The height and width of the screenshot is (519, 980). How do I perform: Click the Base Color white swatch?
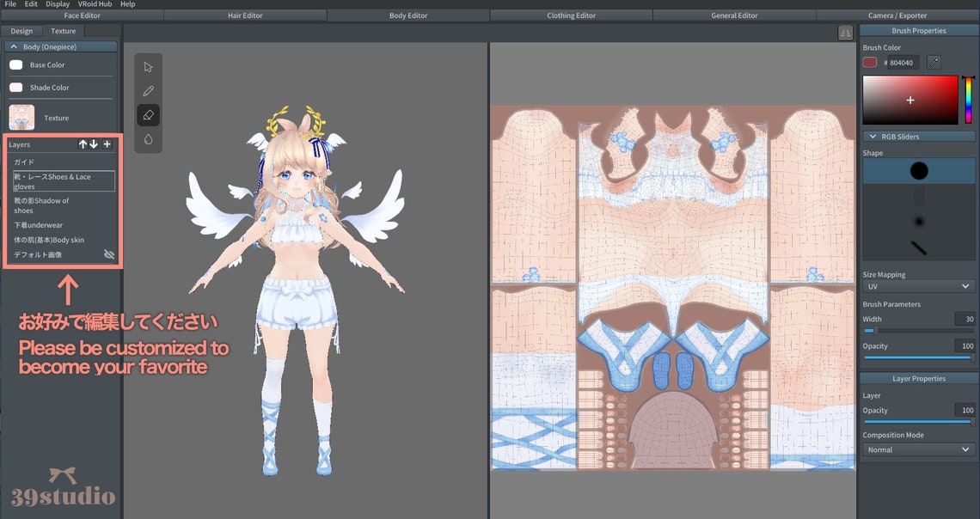(x=16, y=65)
